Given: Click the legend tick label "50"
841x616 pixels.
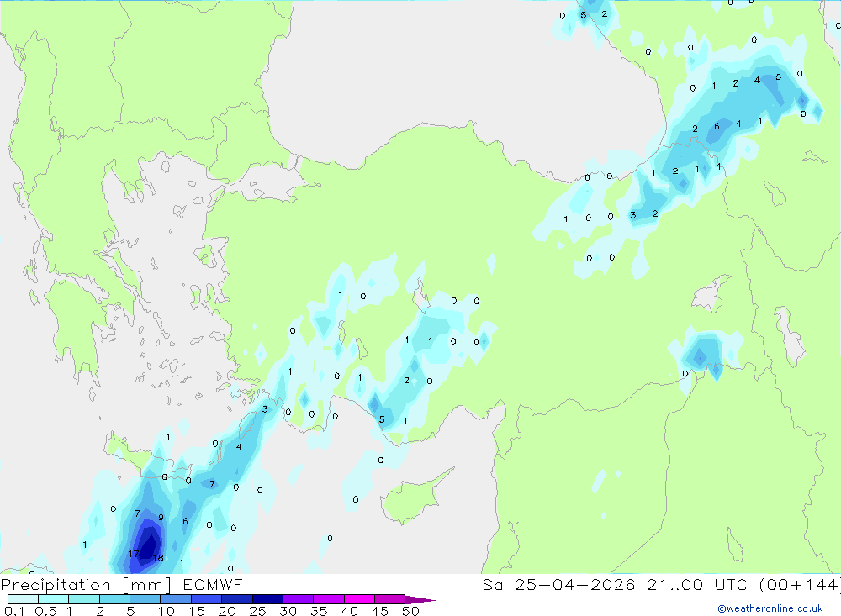Looking at the screenshot, I should [x=411, y=611].
